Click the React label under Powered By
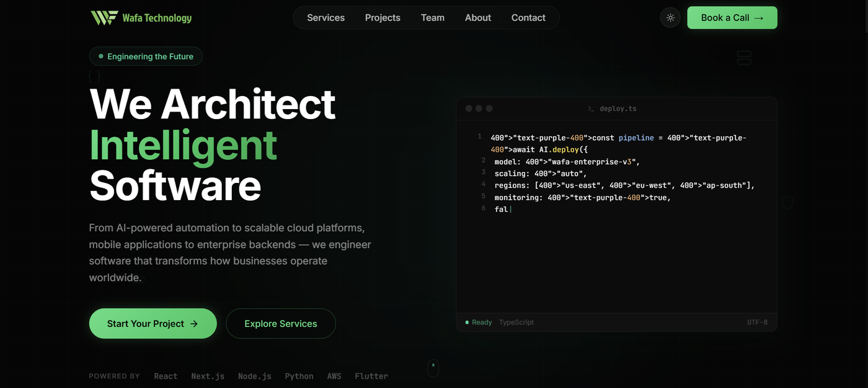868x388 pixels. tap(166, 376)
